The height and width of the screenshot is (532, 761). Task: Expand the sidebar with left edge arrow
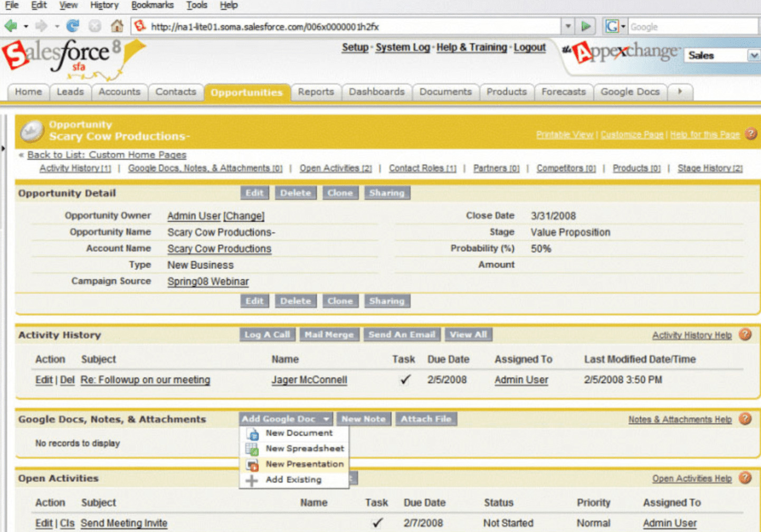3,149
